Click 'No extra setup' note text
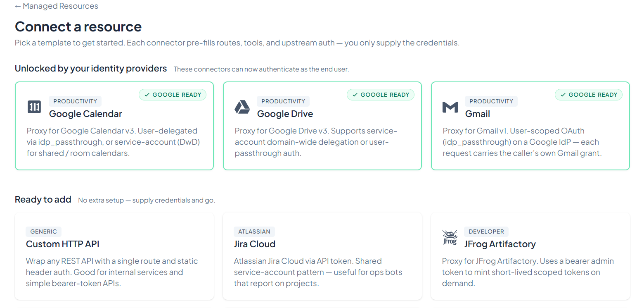 point(147,200)
